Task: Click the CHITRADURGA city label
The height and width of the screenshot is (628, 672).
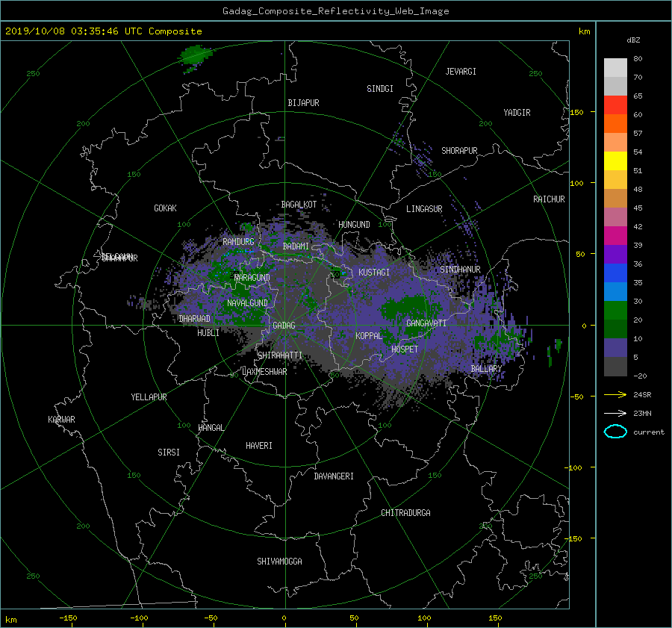Action: pyautogui.click(x=405, y=513)
